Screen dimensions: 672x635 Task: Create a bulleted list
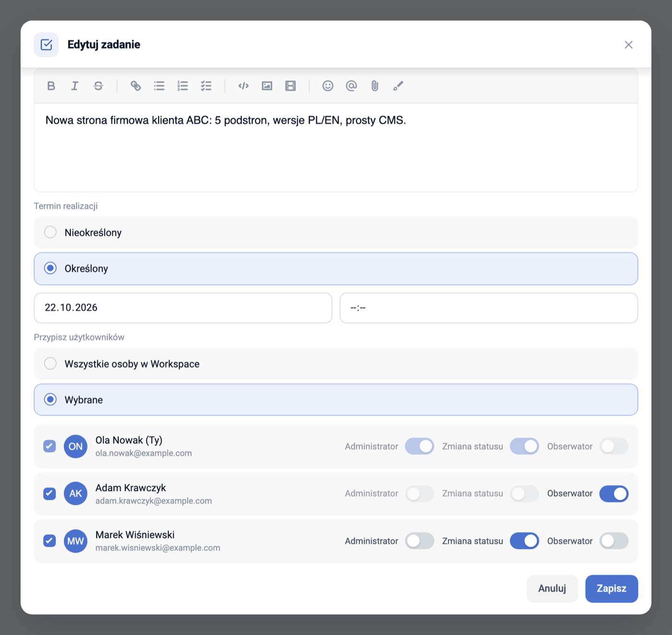coord(159,86)
